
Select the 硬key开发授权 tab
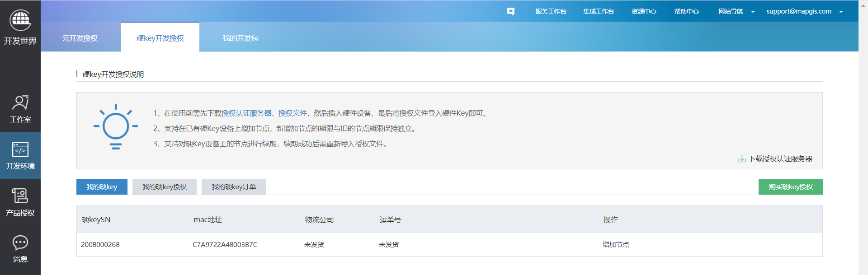(160, 38)
